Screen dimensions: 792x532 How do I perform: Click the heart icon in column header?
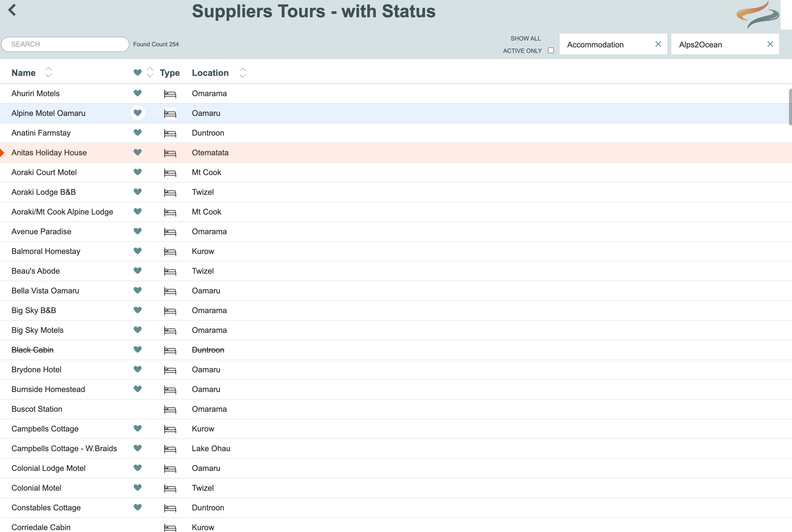[137, 73]
